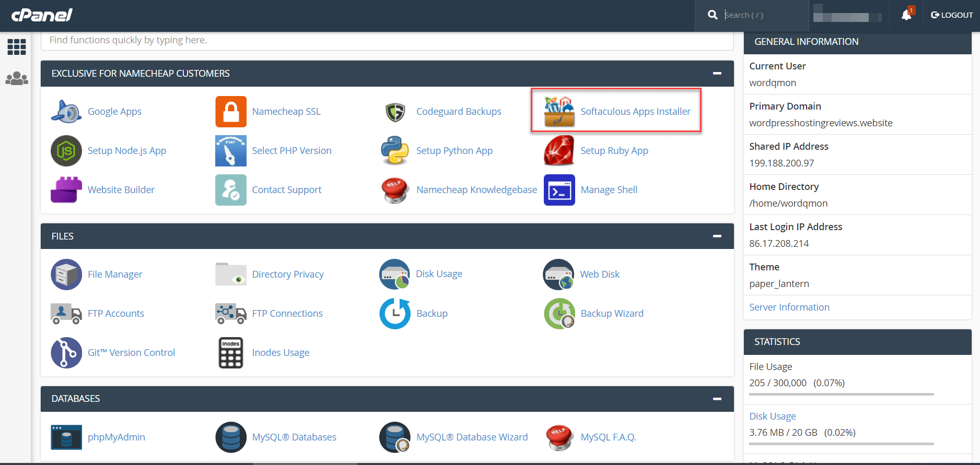Click the Git™ Version Control link text
The height and width of the screenshot is (465, 980).
(x=131, y=353)
